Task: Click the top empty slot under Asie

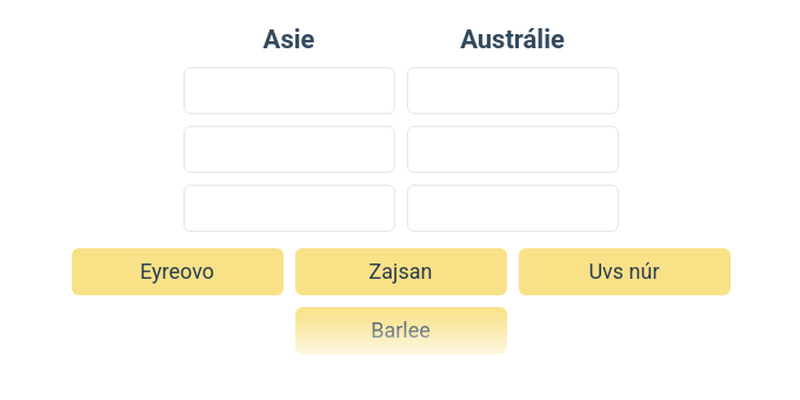Action: [x=289, y=91]
